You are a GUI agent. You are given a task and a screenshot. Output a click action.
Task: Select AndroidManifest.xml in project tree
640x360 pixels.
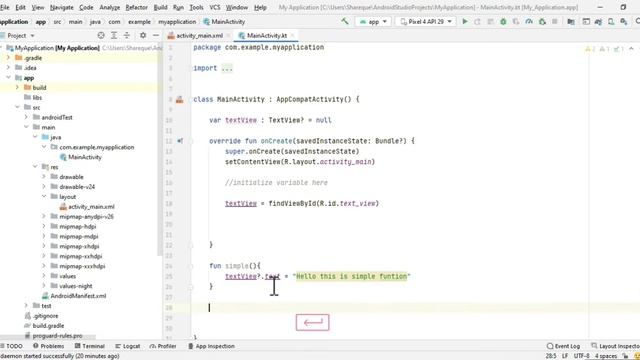click(74, 296)
